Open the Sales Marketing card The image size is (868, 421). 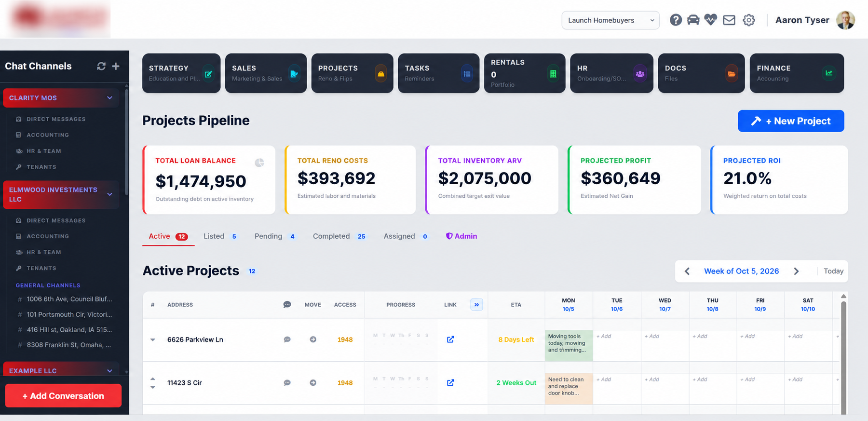tap(266, 73)
